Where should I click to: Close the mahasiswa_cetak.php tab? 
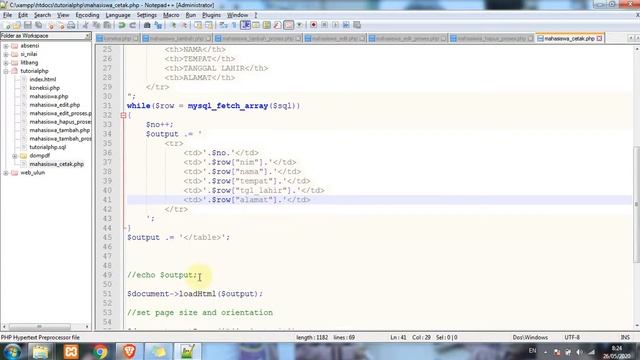click(x=599, y=38)
